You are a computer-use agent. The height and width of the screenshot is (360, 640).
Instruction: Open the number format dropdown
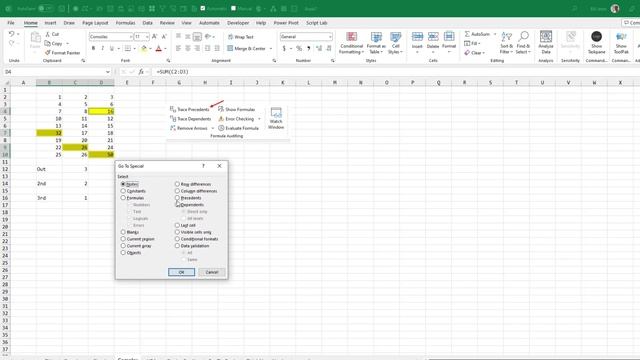(x=330, y=37)
